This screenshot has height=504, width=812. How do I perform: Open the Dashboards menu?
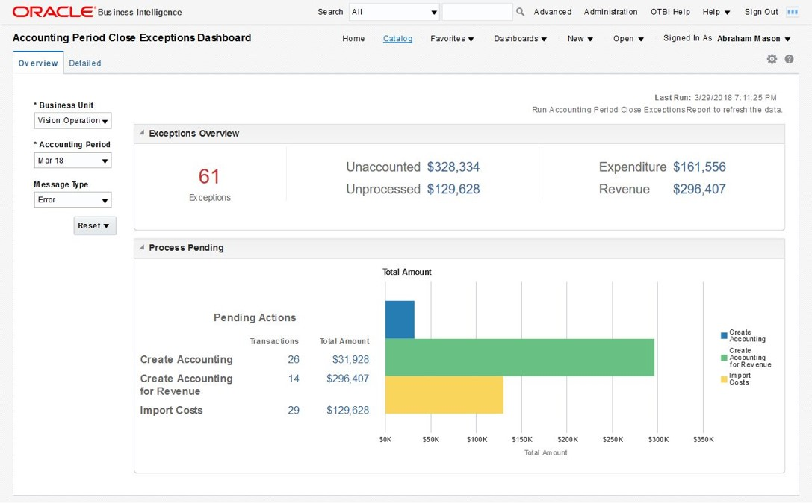pos(520,39)
